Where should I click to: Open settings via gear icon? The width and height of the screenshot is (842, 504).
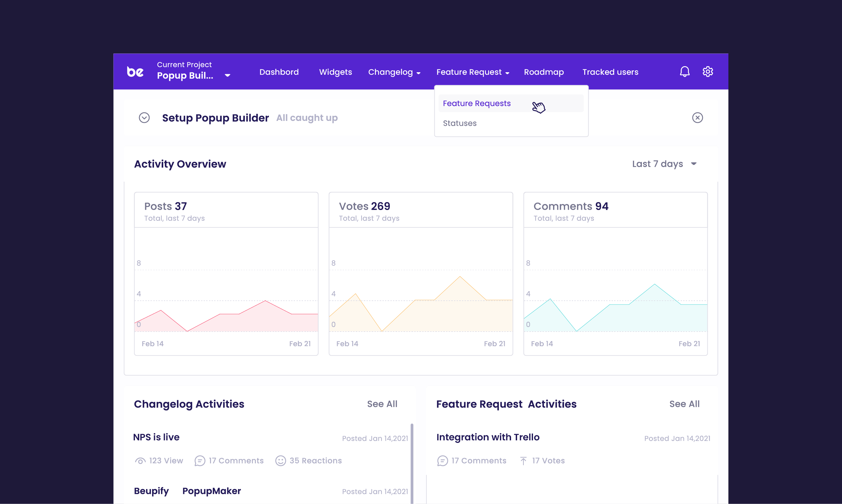click(707, 72)
